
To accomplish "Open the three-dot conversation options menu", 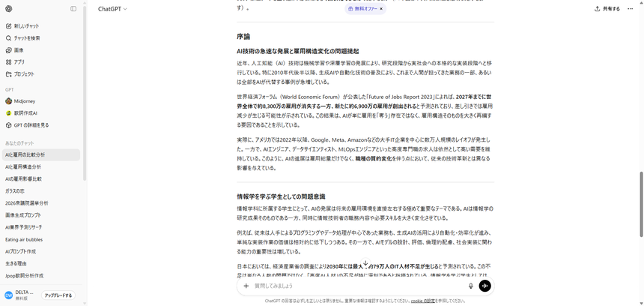I will 630,9.
